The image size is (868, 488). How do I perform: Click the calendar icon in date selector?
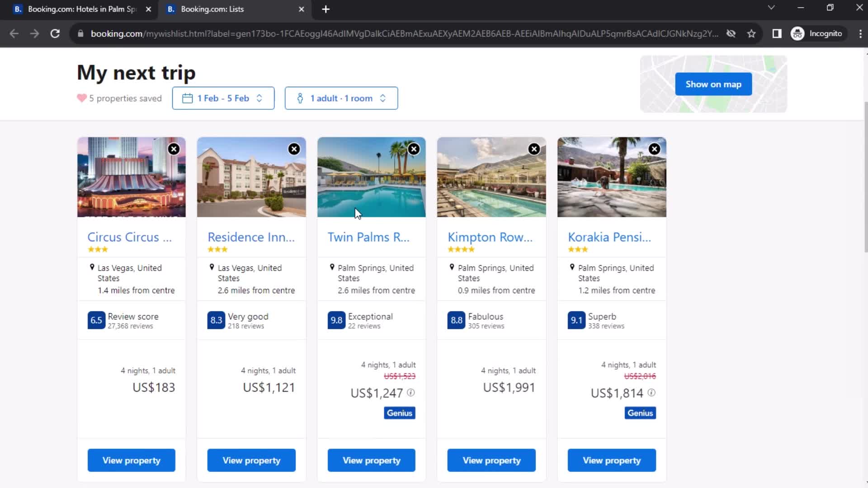187,98
